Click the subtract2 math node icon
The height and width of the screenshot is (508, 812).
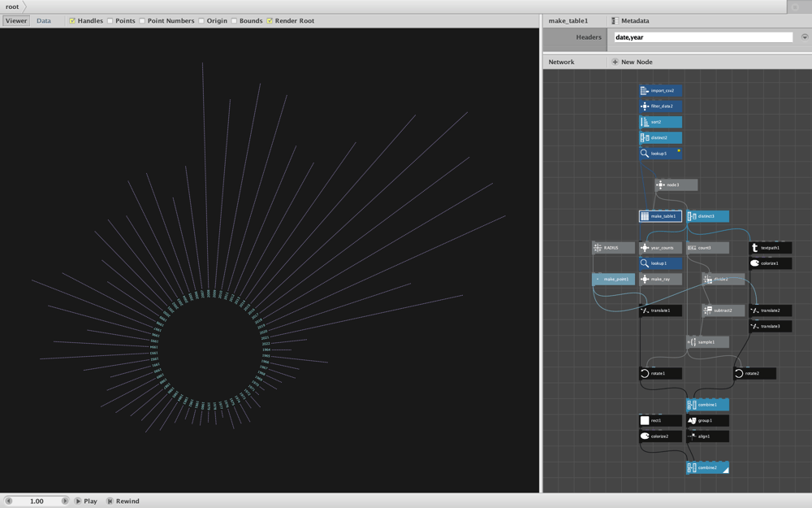pyautogui.click(x=707, y=310)
